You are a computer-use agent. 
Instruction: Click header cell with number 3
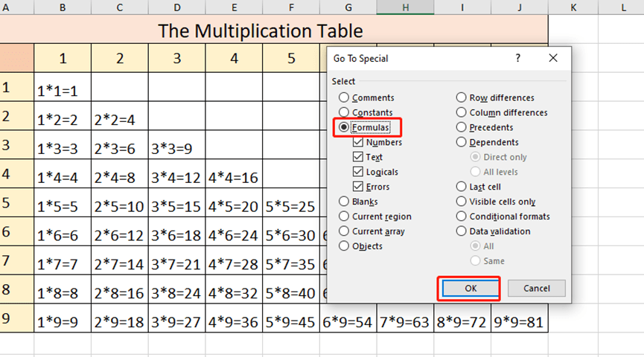click(x=176, y=58)
